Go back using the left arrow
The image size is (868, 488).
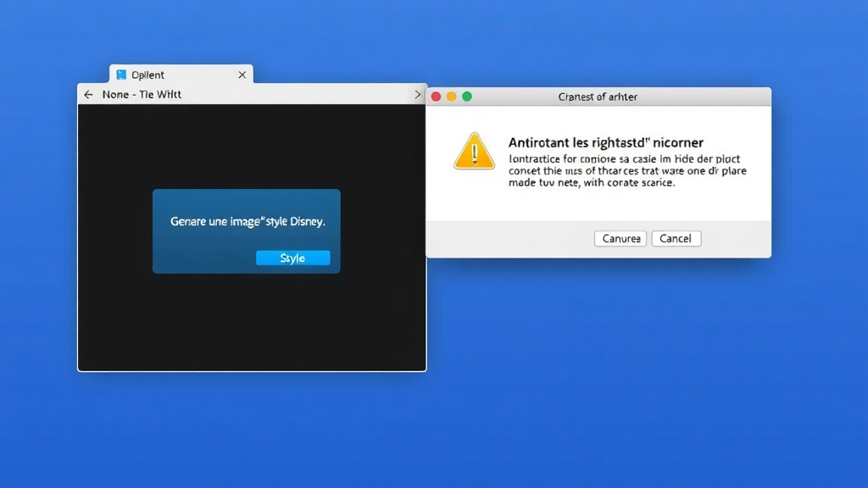coord(88,95)
